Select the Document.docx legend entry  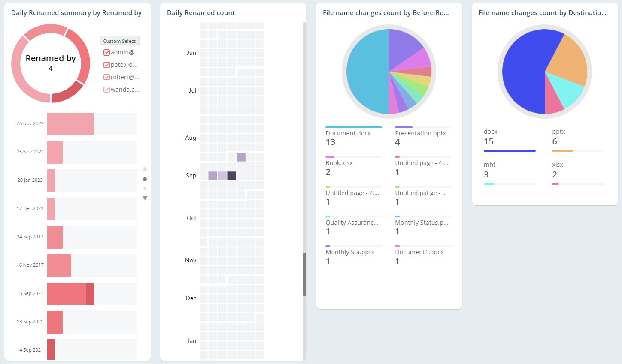(x=348, y=134)
